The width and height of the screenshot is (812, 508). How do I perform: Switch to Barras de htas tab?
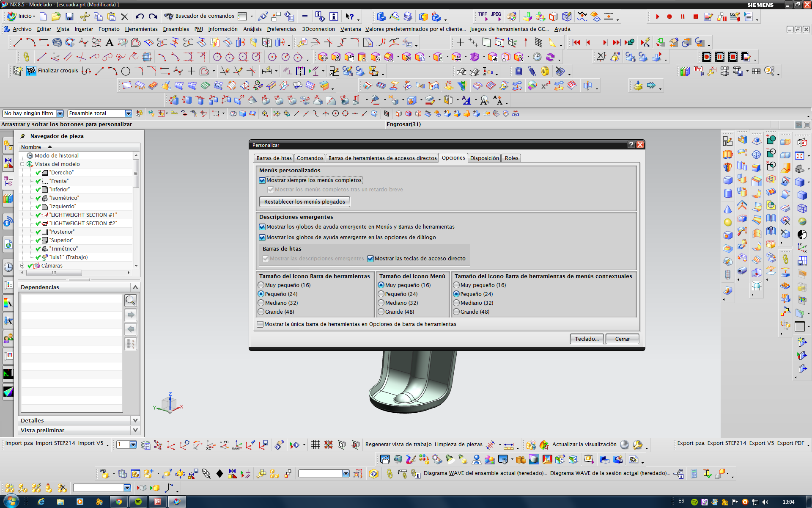point(274,158)
